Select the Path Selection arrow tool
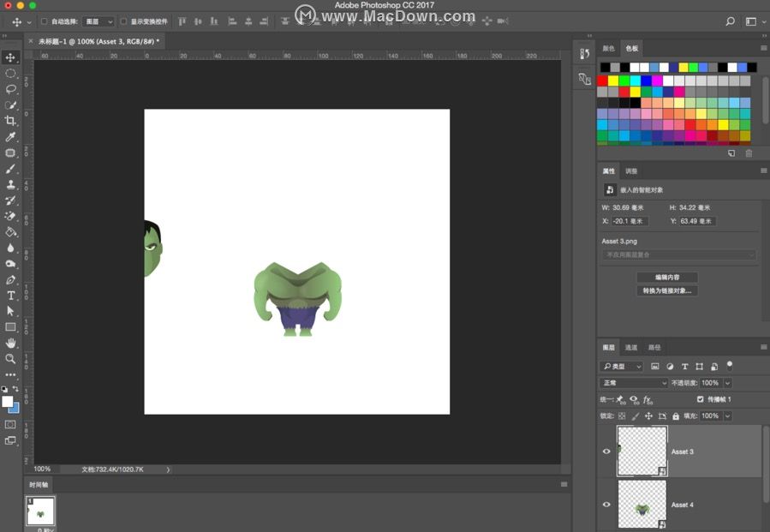770x532 pixels. [x=10, y=312]
